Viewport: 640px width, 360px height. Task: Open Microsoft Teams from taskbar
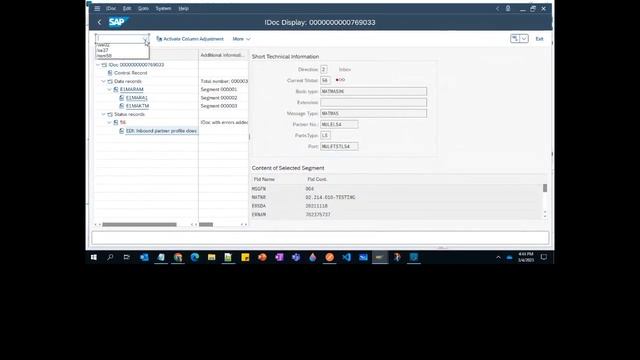coord(296,257)
